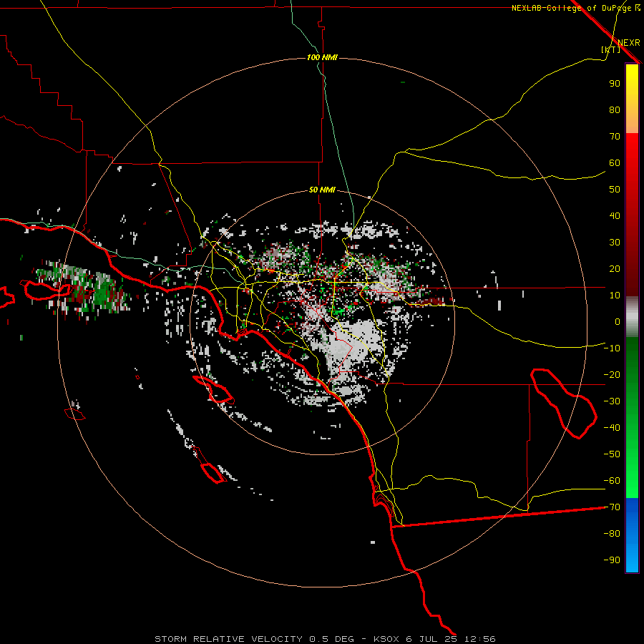The width and height of the screenshot is (644, 644).
Task: Click the '-60' velocity scale label
Action: click(x=612, y=481)
